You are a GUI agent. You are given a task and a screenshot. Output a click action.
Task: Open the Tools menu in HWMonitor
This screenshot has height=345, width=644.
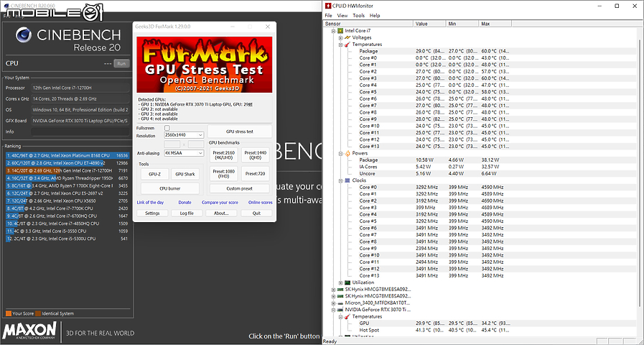358,16
